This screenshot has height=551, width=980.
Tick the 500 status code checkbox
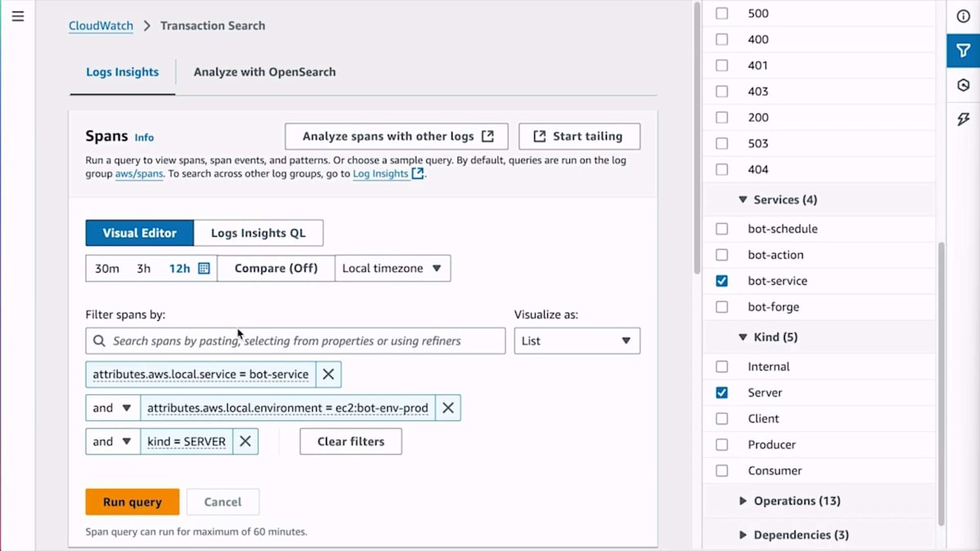pyautogui.click(x=722, y=13)
